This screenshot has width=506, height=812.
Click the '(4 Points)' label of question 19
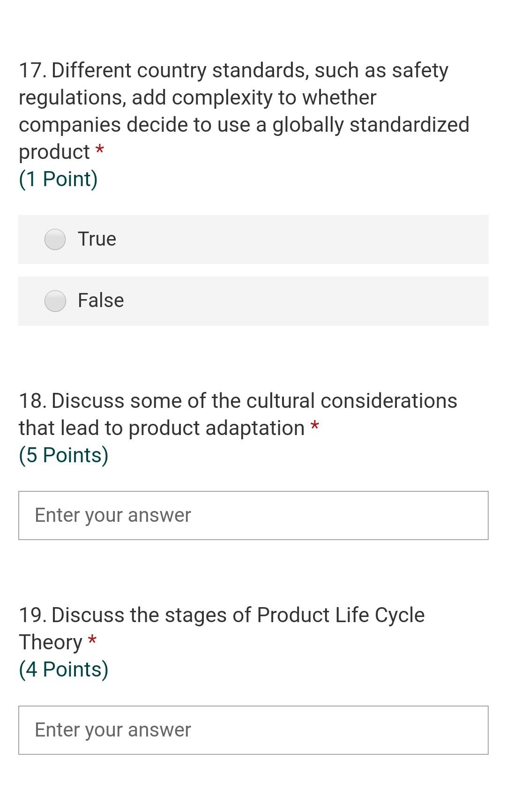[x=64, y=668]
